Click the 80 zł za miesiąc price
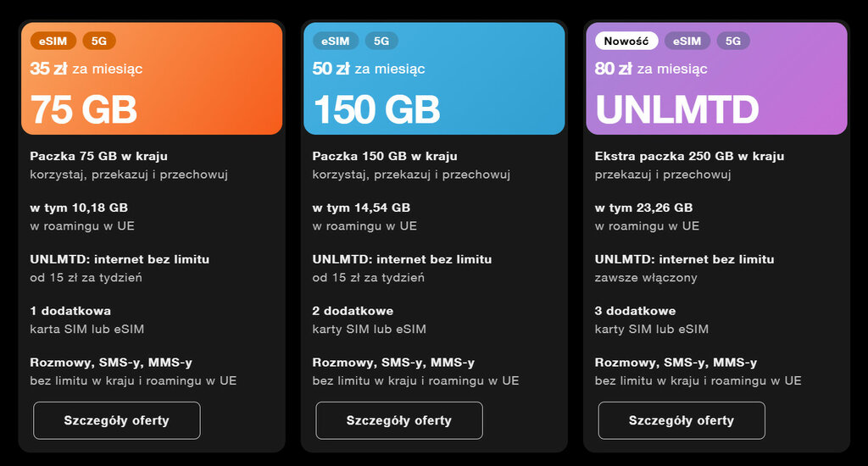The width and height of the screenshot is (868, 466). click(x=651, y=69)
